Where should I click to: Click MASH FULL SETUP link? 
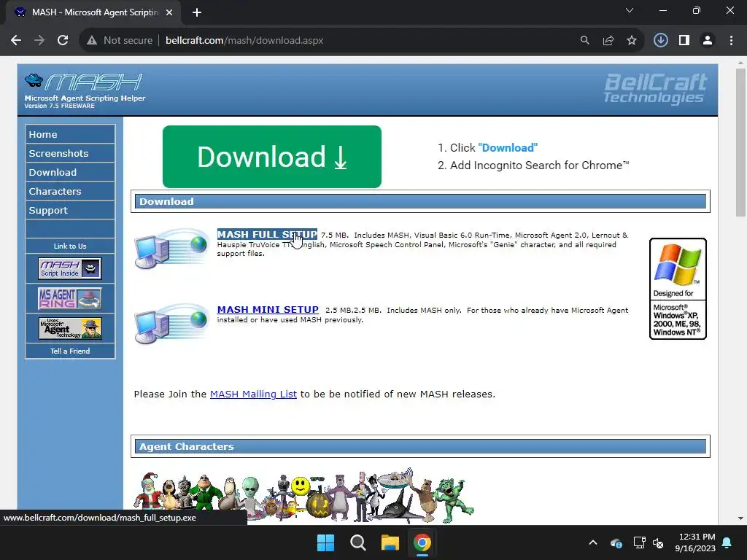(267, 234)
